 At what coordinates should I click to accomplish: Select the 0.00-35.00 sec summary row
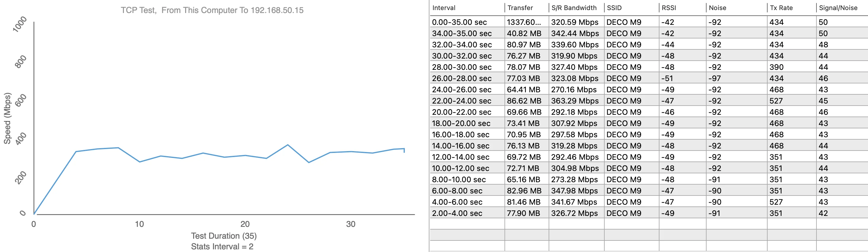point(459,22)
